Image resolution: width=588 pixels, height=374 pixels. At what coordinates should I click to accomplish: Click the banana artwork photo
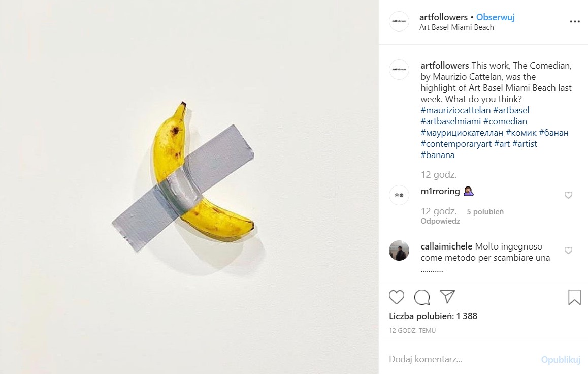[189, 187]
